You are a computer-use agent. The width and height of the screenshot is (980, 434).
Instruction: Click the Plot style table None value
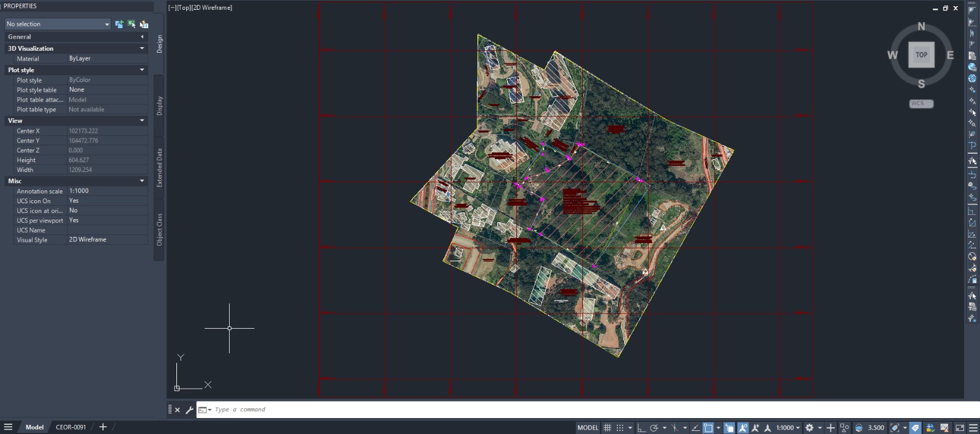[x=107, y=89]
